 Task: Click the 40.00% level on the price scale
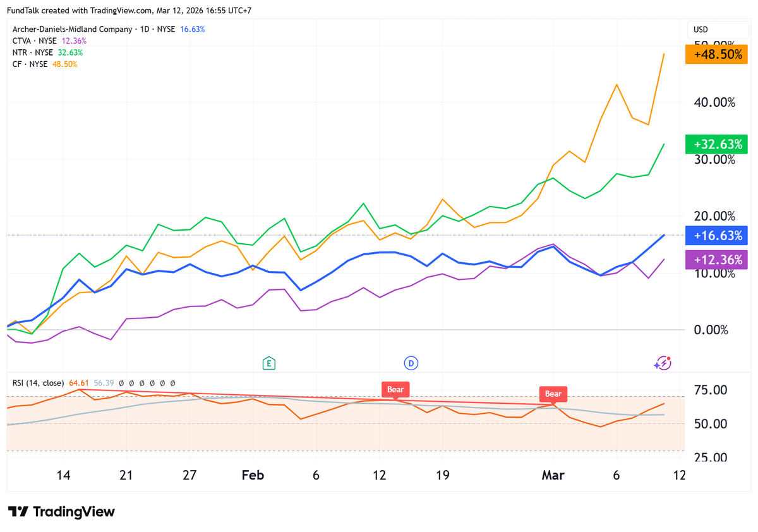pos(714,102)
